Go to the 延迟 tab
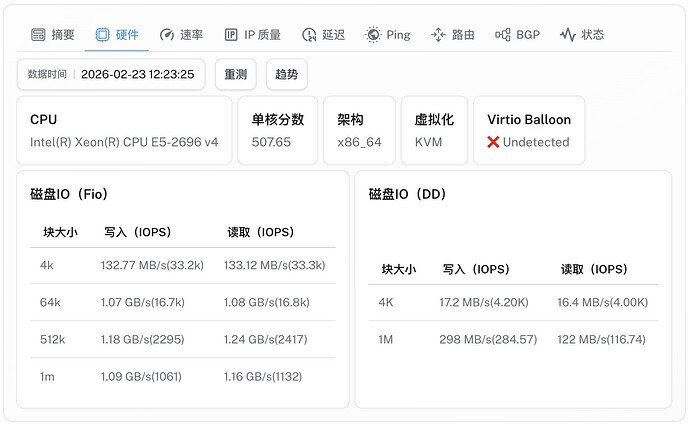This screenshot has height=427, width=690. (x=324, y=34)
